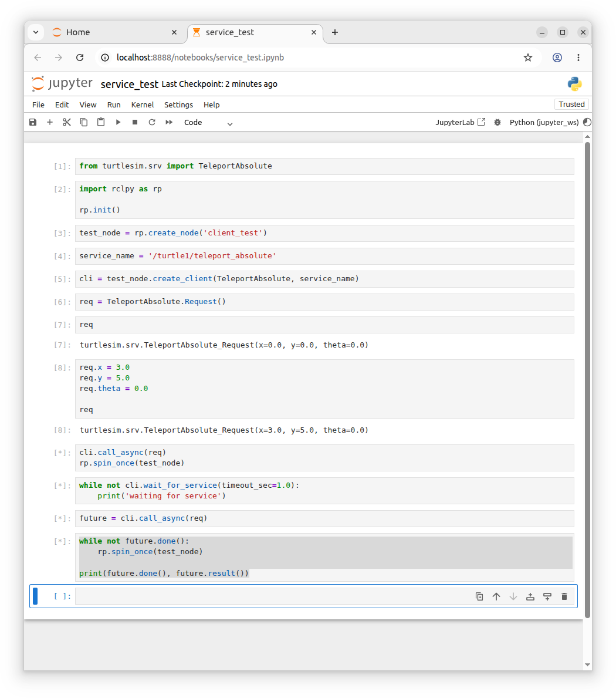Save the notebook with the floppy disk icon

(x=33, y=123)
